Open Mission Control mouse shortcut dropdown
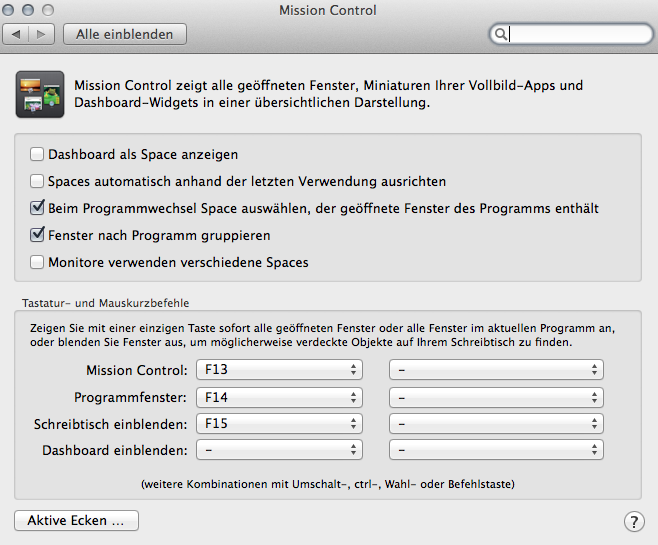The image size is (658, 545). (x=496, y=370)
